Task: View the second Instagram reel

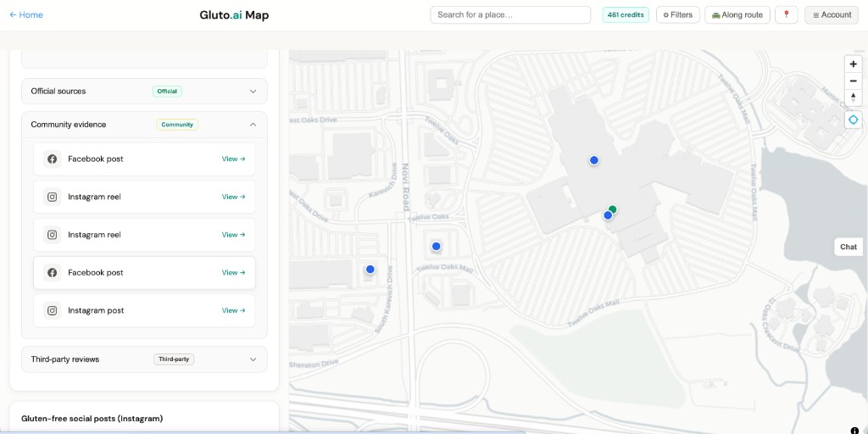Action: (234, 235)
